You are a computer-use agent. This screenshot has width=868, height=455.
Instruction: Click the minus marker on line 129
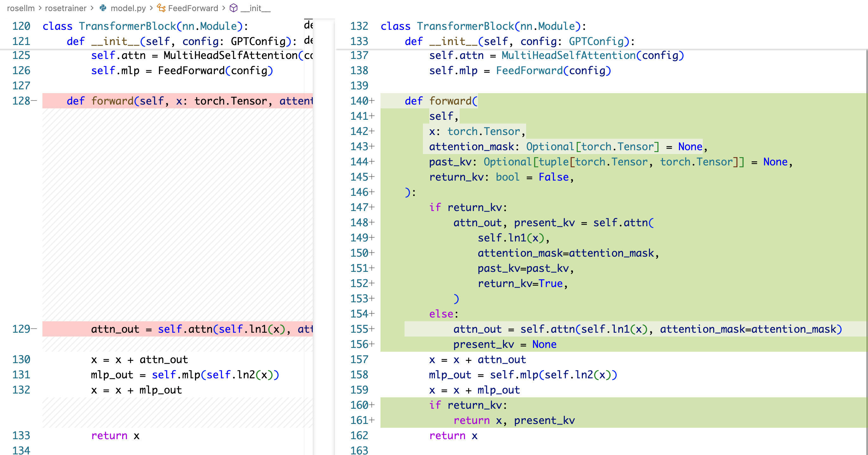(34, 329)
